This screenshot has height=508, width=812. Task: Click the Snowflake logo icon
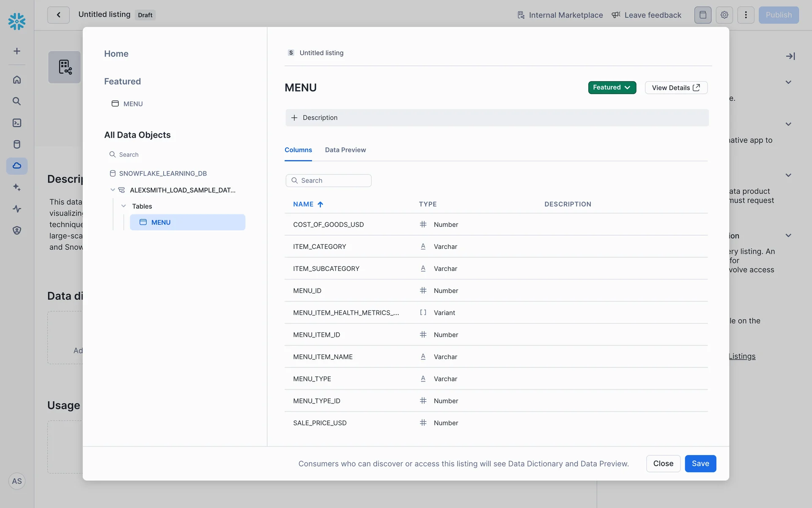[17, 21]
